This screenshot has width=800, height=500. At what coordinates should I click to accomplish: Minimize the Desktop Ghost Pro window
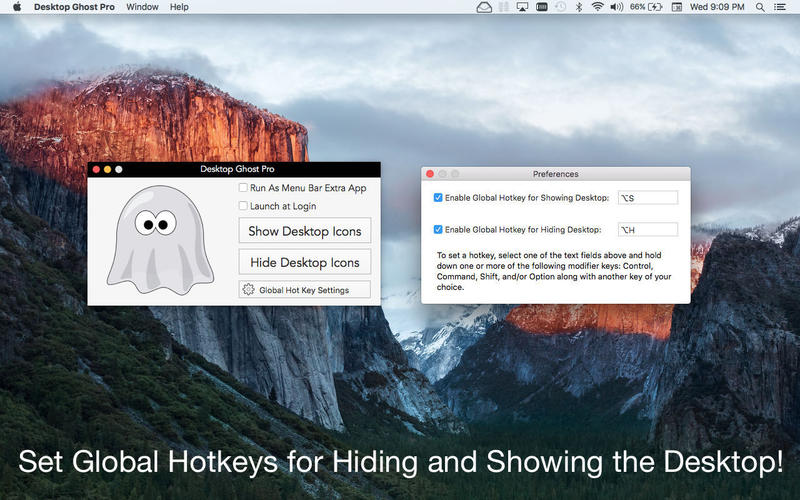click(107, 169)
